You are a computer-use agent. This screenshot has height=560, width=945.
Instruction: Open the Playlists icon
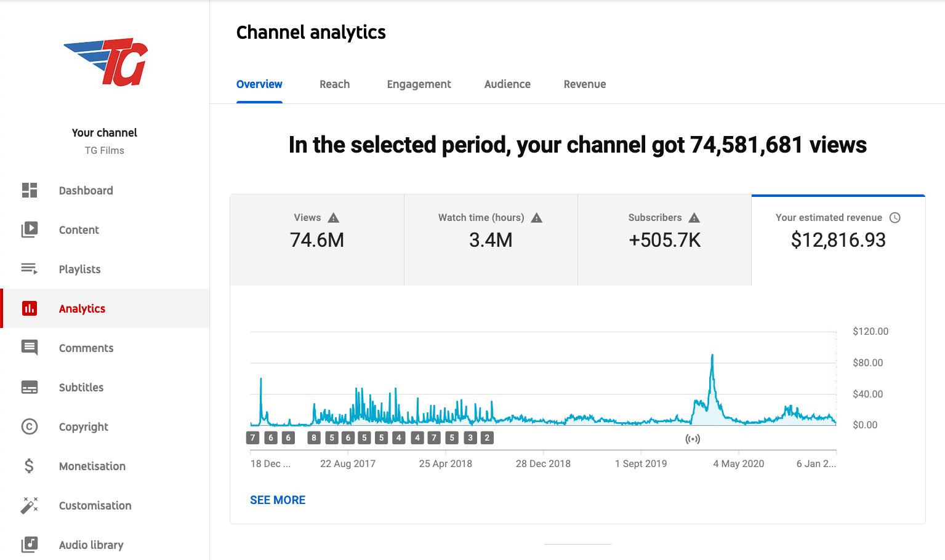30,269
